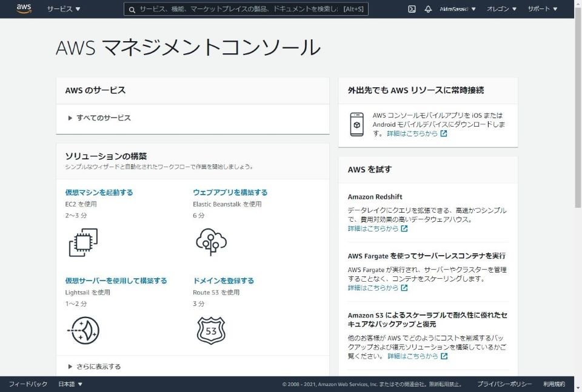
Task: Open the CloudShell terminal icon
Action: click(x=412, y=9)
